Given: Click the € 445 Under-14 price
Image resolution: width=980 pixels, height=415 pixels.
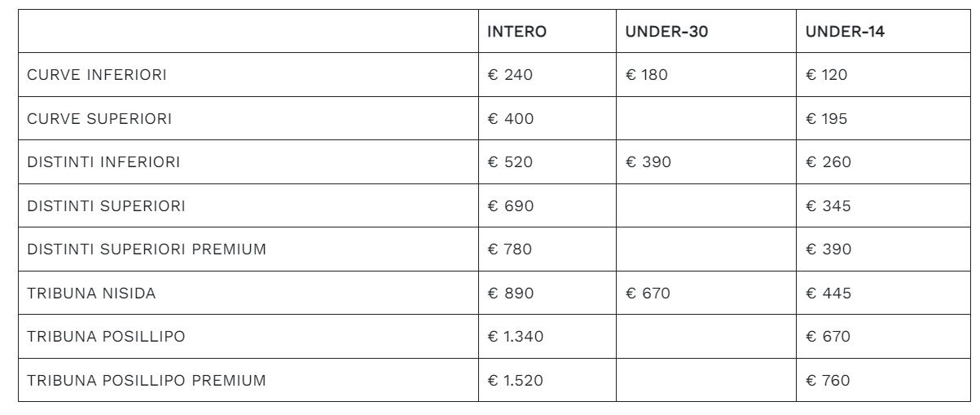Looking at the screenshot, I should click(828, 294).
